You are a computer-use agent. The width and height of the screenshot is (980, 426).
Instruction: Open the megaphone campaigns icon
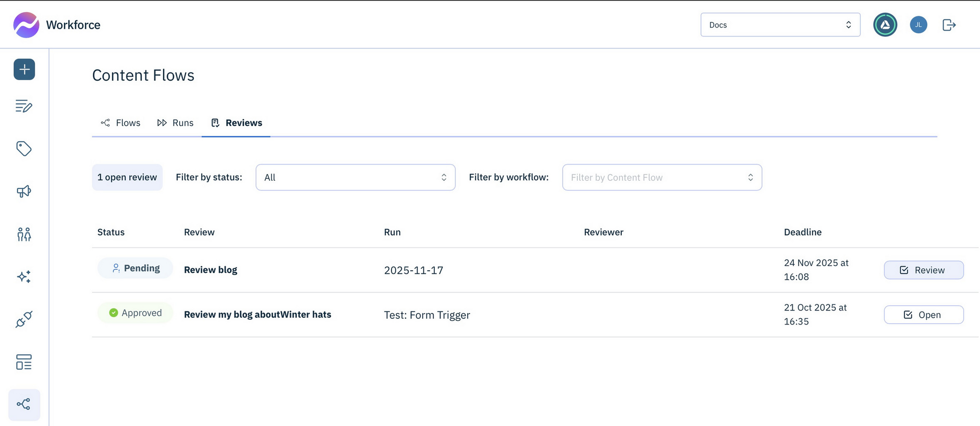tap(24, 192)
